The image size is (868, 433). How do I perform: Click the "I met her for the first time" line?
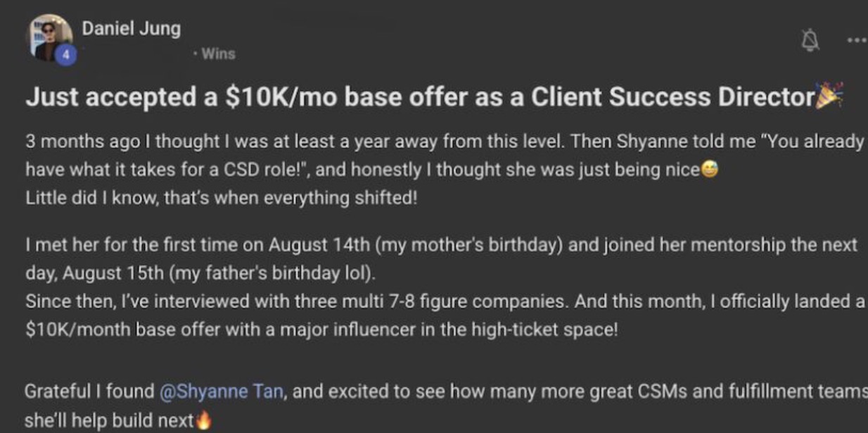[x=441, y=245]
